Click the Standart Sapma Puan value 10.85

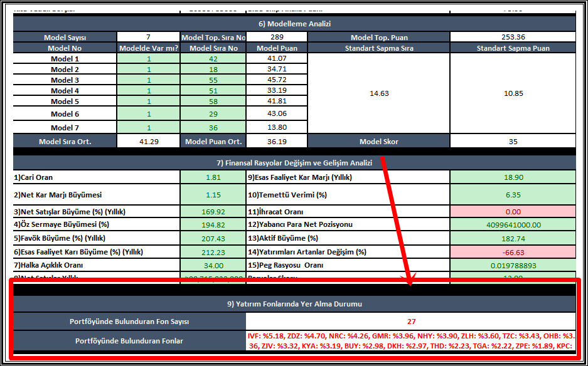pos(513,93)
